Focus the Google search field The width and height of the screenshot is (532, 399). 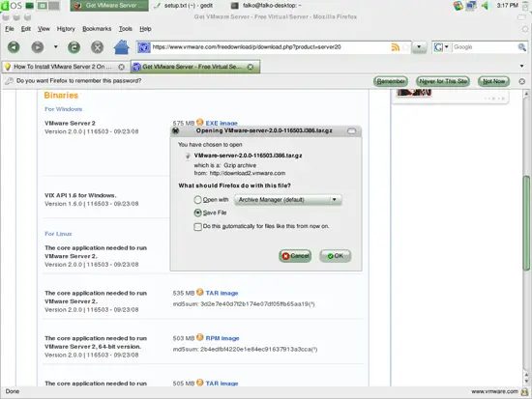click(x=485, y=47)
